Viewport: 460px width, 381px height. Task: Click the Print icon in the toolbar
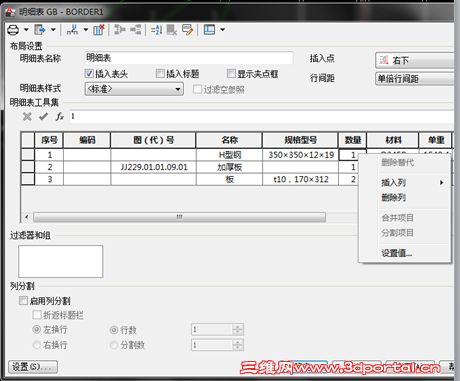tap(13, 30)
